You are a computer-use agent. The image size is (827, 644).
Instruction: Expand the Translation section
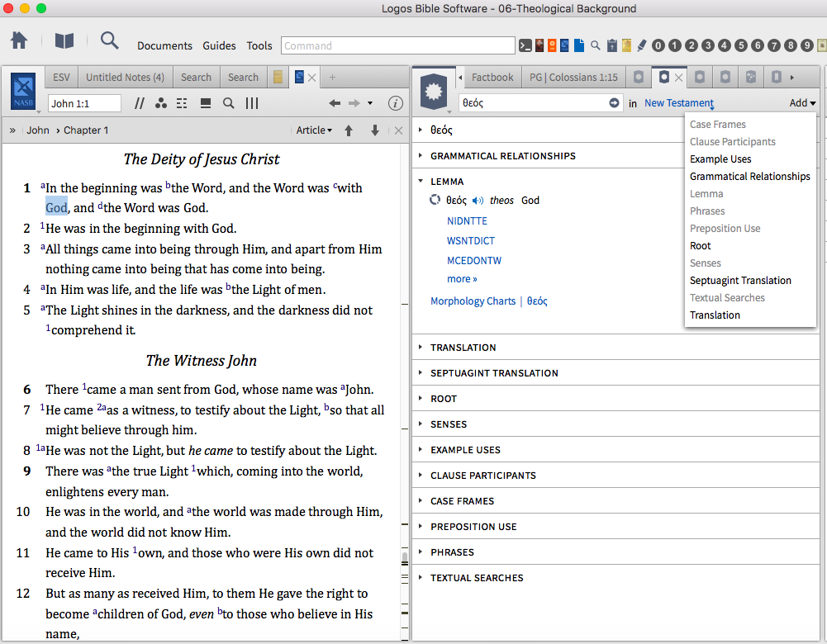[x=421, y=347]
